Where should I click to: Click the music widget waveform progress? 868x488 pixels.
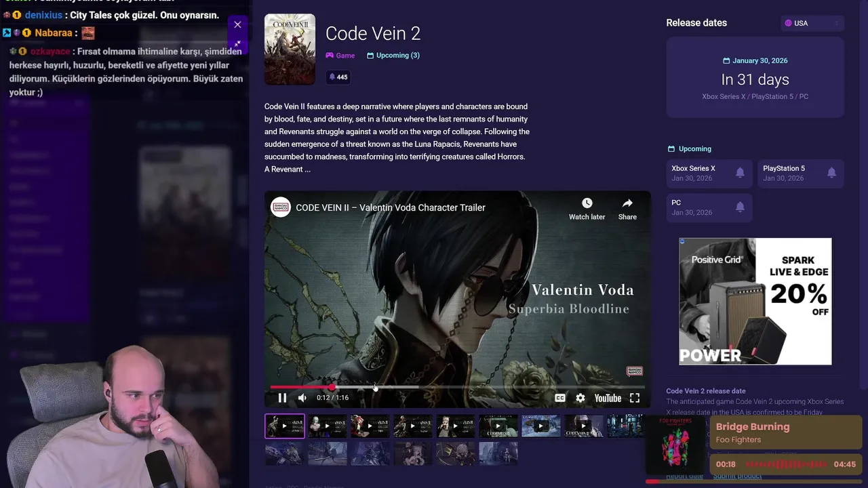tap(786, 465)
